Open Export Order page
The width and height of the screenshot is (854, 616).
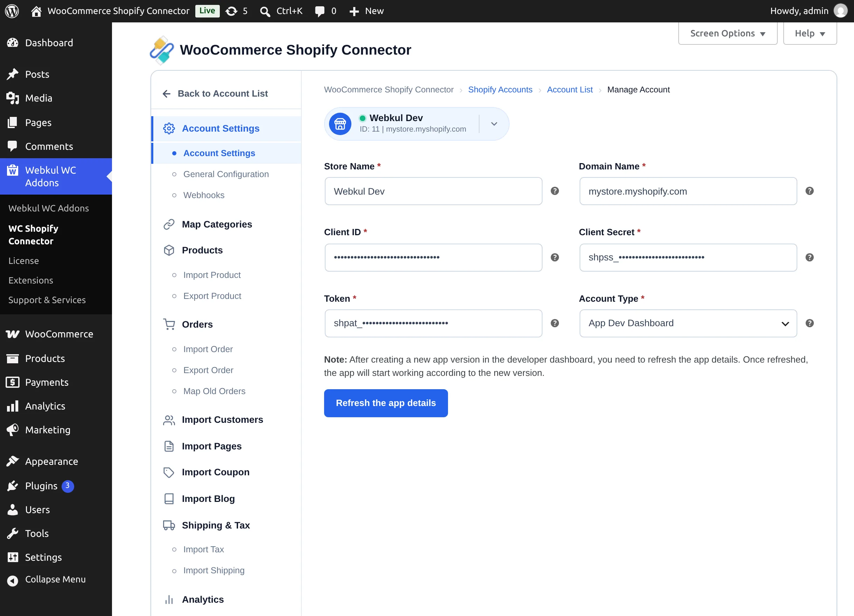208,370
